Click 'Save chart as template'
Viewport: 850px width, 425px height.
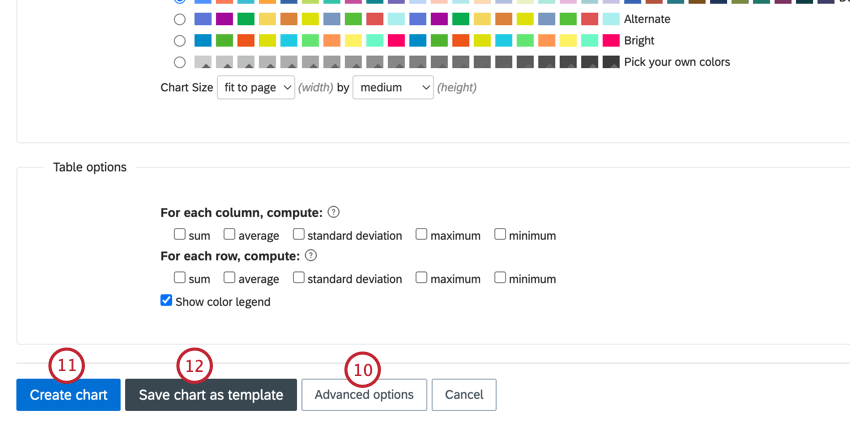(211, 395)
